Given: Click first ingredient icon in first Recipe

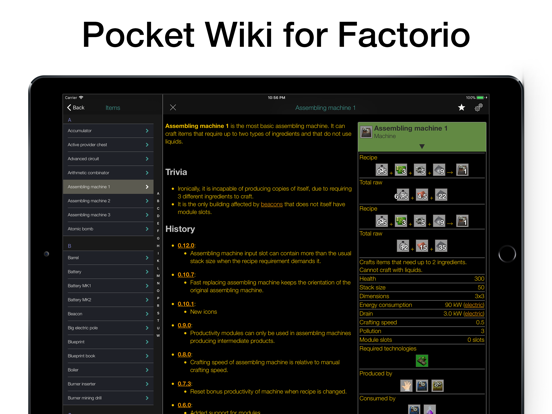Looking at the screenshot, I should click(382, 170).
